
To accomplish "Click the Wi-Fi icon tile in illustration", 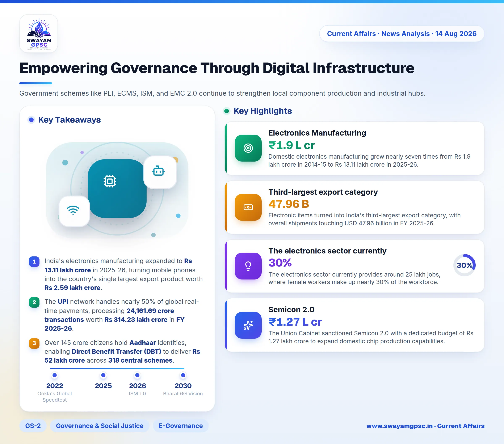I will pyautogui.click(x=74, y=211).
